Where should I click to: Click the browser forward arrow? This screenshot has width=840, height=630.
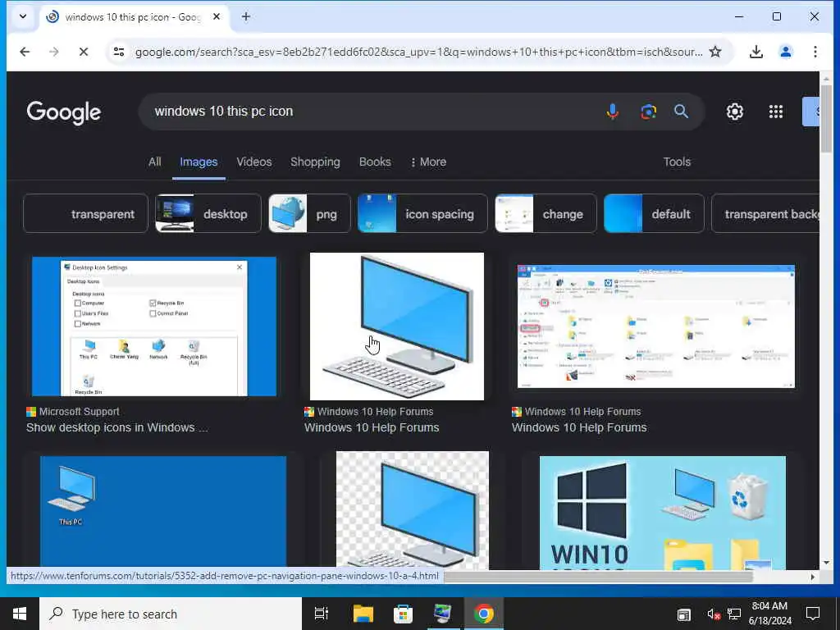(54, 52)
